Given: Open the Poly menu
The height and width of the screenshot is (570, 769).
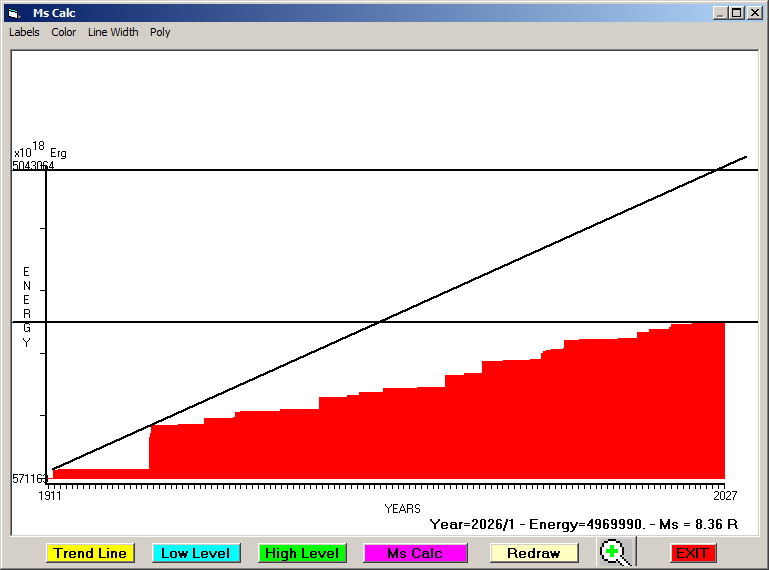Looking at the screenshot, I should click(x=160, y=32).
